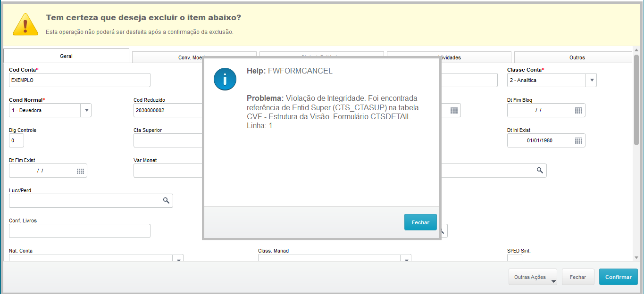This screenshot has height=294, width=644.
Task: Click the vertical scrollbar down arrow
Action: (636, 257)
